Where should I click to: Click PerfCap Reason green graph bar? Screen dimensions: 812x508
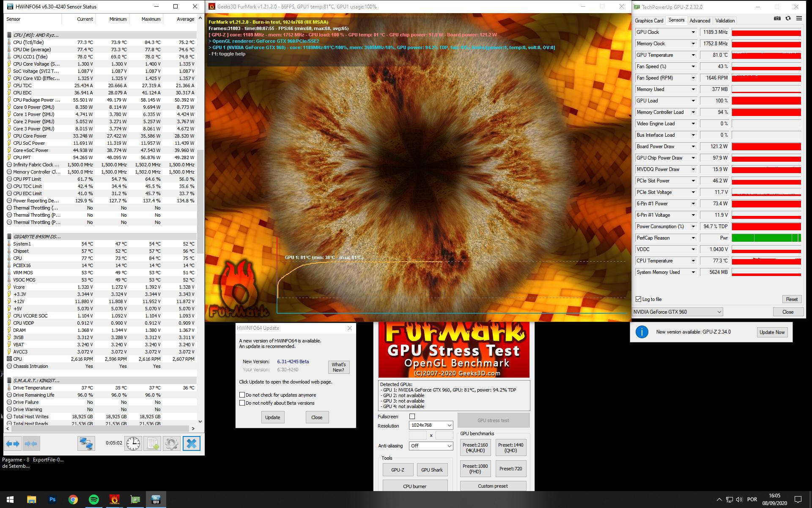pyautogui.click(x=766, y=238)
